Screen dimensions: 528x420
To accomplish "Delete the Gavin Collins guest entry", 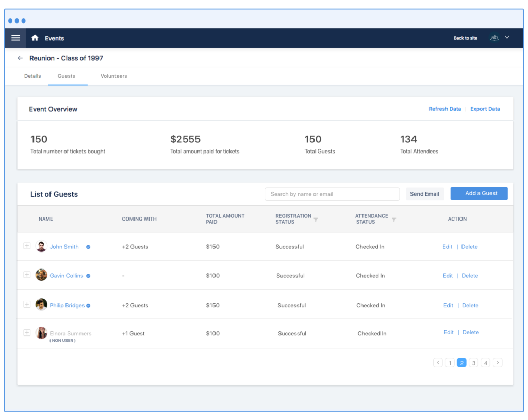I will (x=469, y=276).
